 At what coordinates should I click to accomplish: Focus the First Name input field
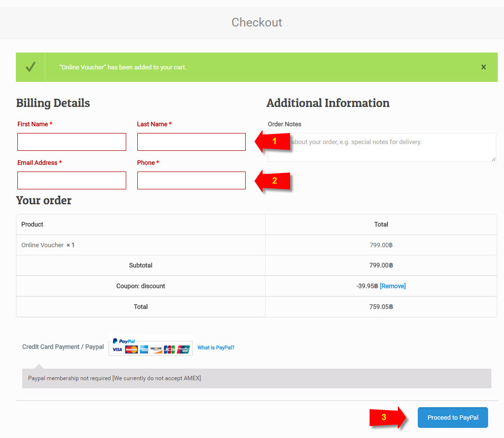pyautogui.click(x=72, y=142)
